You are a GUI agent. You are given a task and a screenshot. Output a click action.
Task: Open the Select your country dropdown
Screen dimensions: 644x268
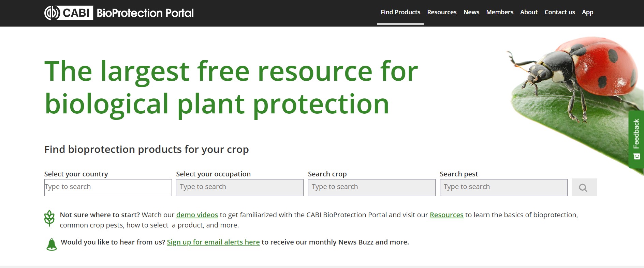coord(108,188)
